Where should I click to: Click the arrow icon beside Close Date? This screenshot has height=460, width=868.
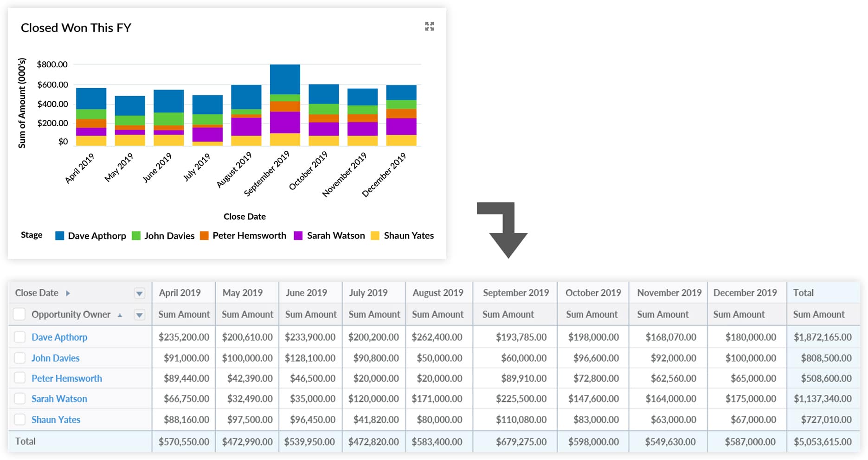click(x=68, y=293)
